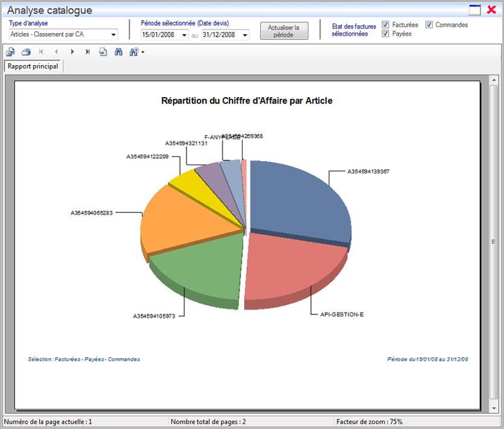Open the zoom level dropdown arrow

tap(142, 52)
